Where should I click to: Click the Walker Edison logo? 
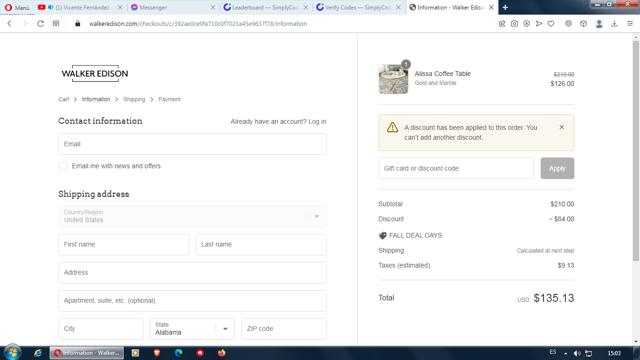click(x=95, y=73)
